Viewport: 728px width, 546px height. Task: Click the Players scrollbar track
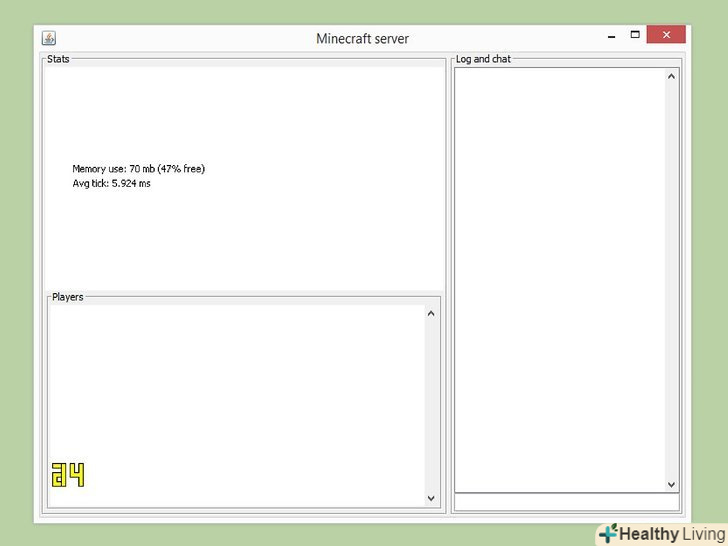[x=431, y=406]
